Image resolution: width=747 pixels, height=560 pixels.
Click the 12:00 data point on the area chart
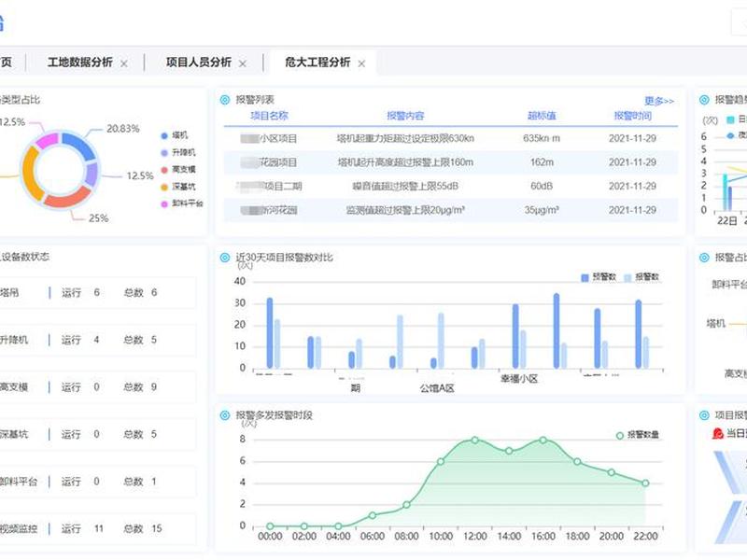[x=475, y=440]
